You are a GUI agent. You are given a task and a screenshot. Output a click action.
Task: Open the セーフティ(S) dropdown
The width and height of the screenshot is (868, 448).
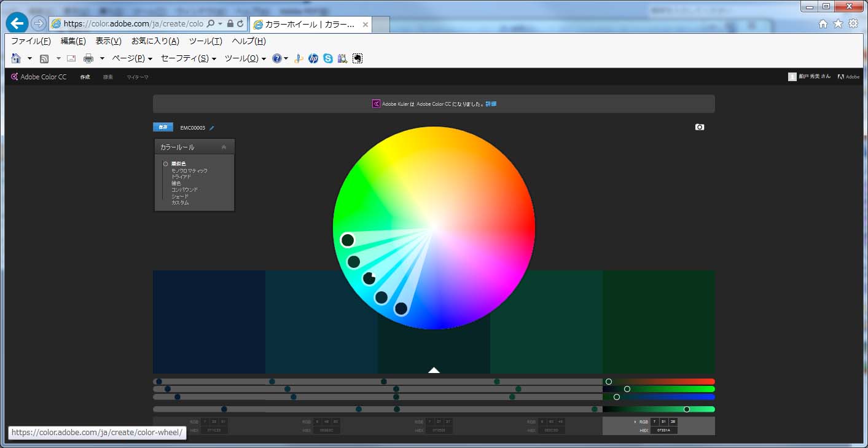pyautogui.click(x=188, y=58)
